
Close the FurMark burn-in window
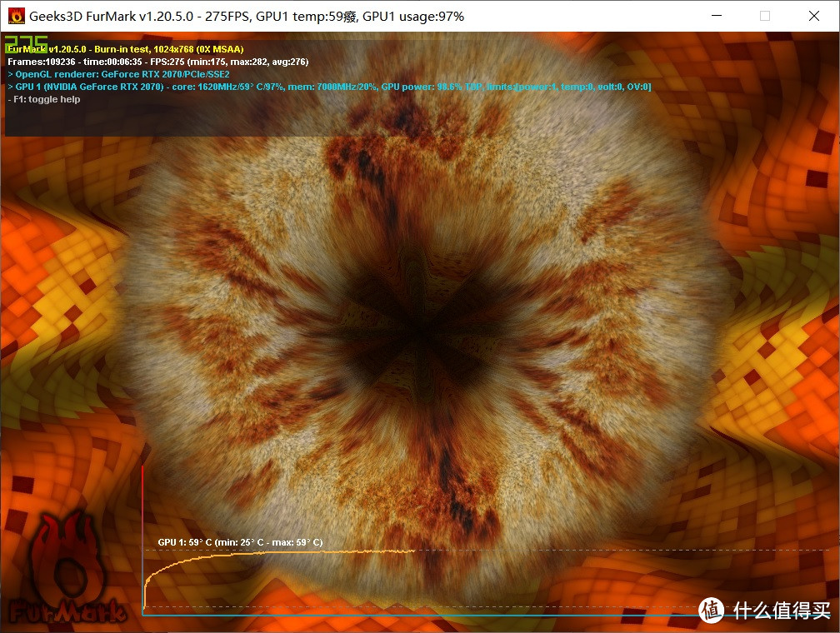(x=813, y=16)
